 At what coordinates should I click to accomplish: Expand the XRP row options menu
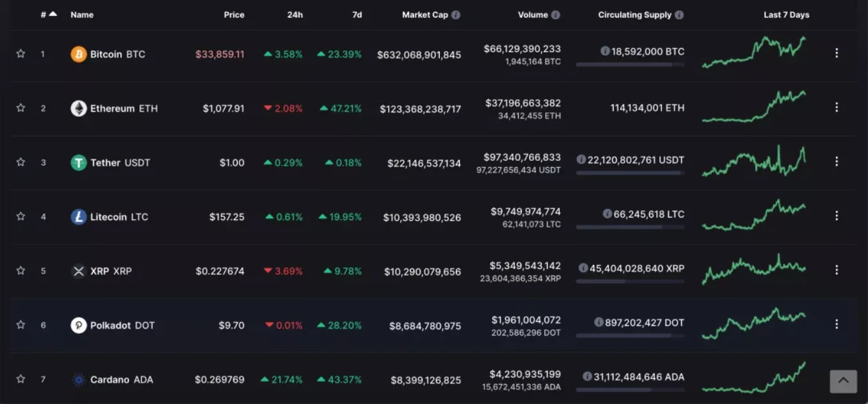click(x=836, y=270)
